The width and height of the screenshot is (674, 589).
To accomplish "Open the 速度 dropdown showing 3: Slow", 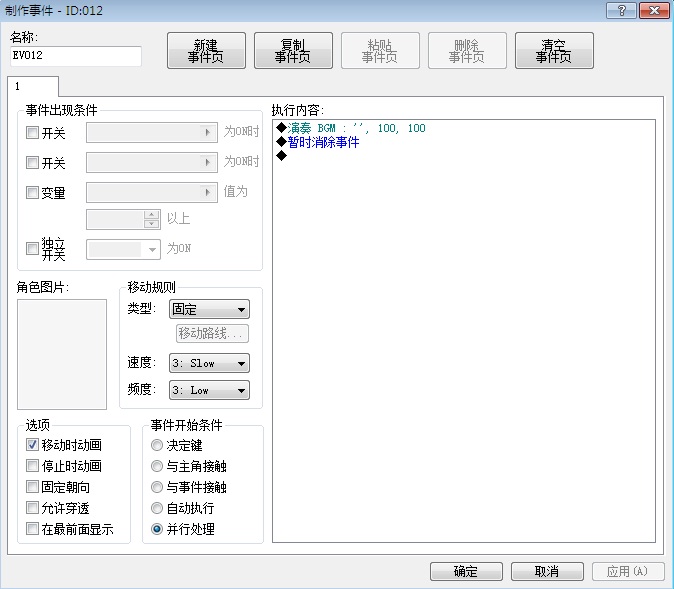I will pos(209,363).
